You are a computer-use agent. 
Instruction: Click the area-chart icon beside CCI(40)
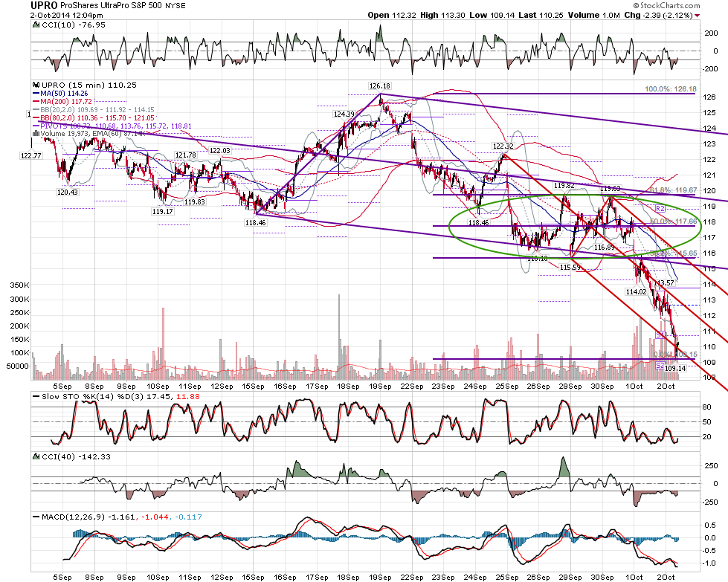tap(36, 456)
